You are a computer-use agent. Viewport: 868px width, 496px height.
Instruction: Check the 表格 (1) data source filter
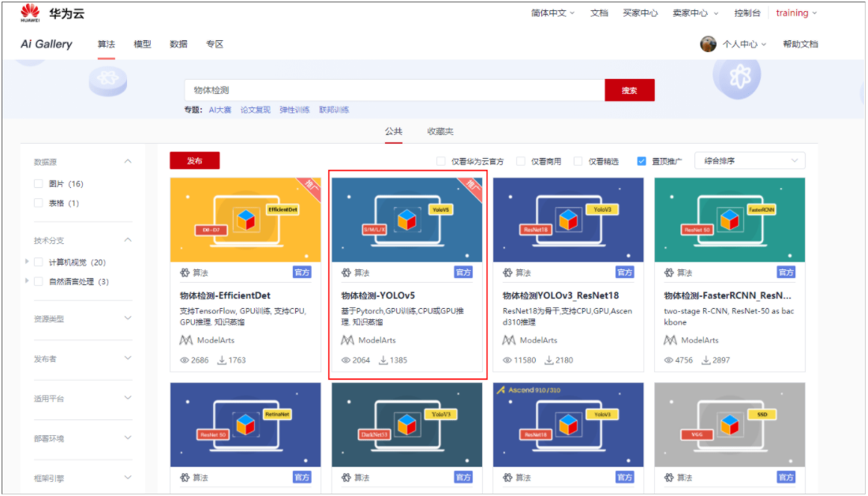(38, 203)
